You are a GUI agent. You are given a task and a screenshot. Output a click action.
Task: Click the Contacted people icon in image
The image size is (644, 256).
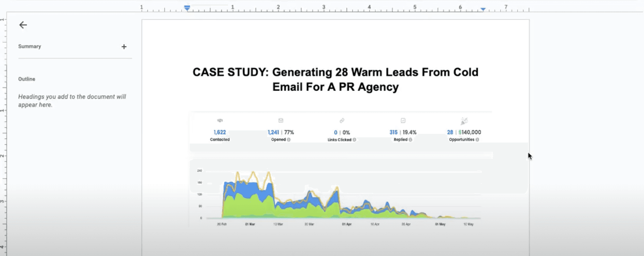pyautogui.click(x=220, y=120)
